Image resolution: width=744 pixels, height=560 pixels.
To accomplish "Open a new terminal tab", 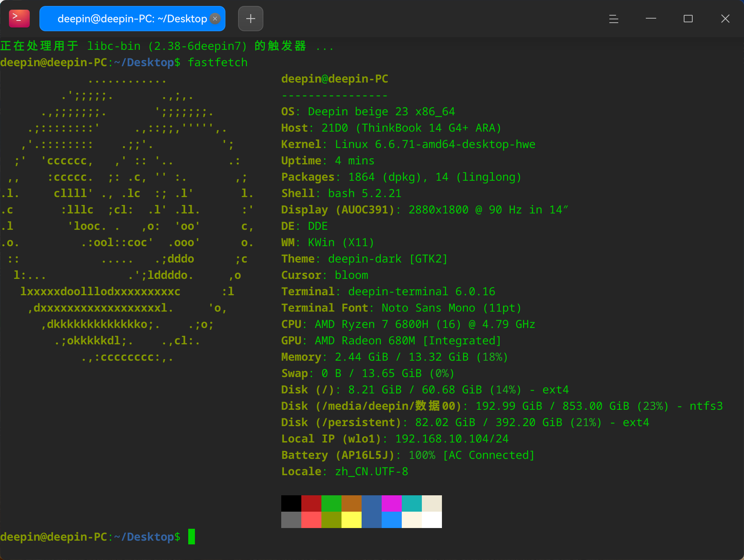I will coord(251,19).
